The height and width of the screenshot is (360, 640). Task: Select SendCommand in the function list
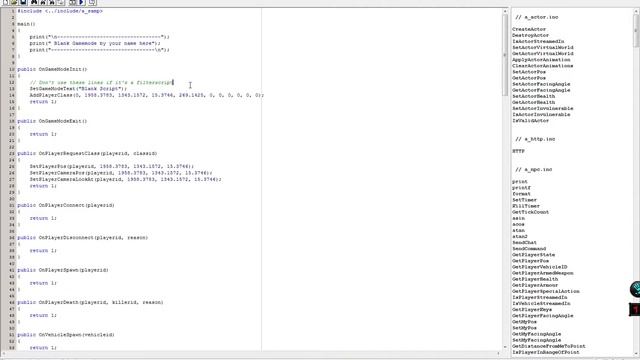point(529,249)
